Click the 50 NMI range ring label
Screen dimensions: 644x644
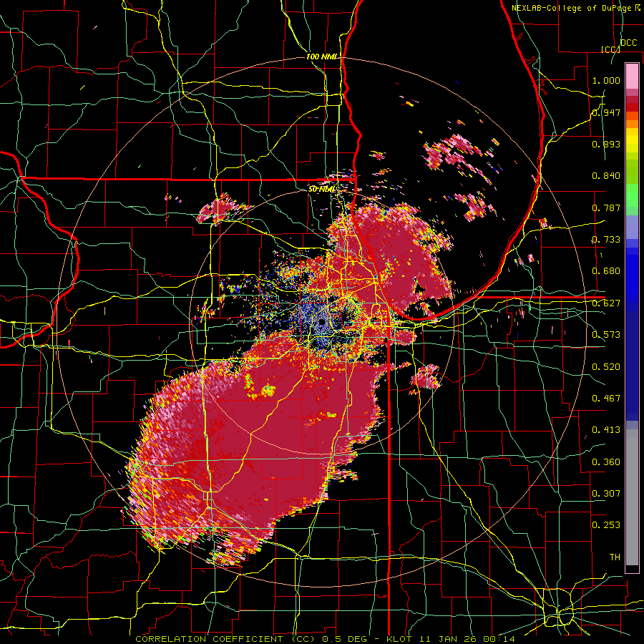[x=321, y=190]
